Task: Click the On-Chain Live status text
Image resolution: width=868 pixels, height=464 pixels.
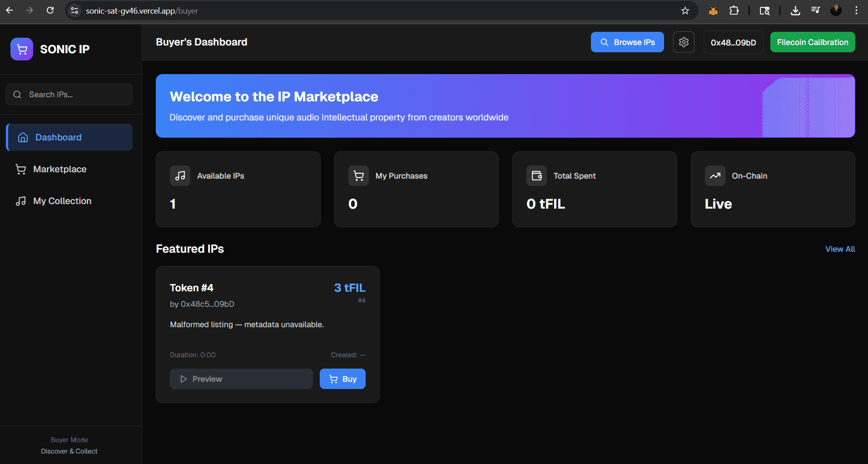Action: pos(718,204)
